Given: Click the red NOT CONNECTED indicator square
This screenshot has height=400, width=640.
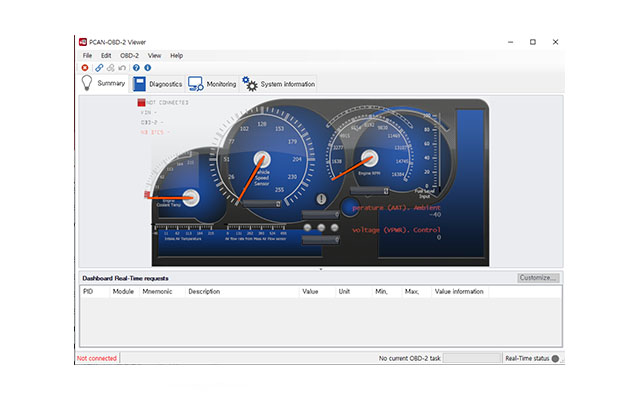Looking at the screenshot, I should (141, 102).
